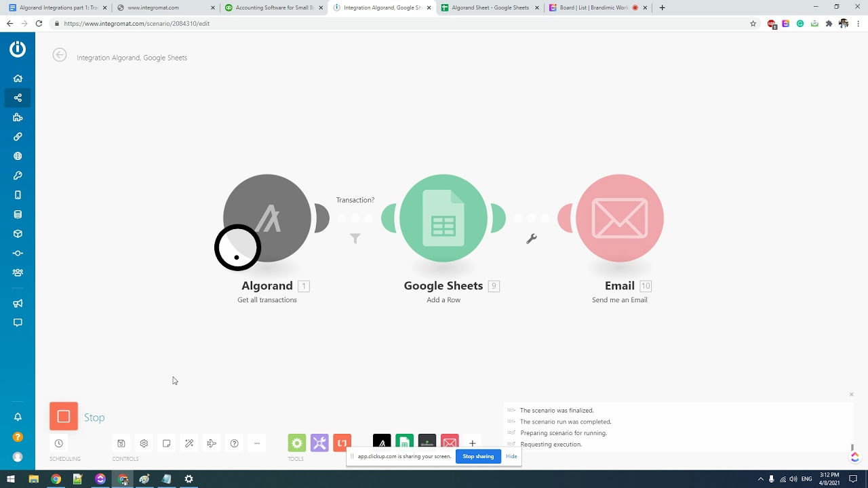Switch to Accounting Software browser tab
The image size is (868, 488).
click(x=273, y=7)
